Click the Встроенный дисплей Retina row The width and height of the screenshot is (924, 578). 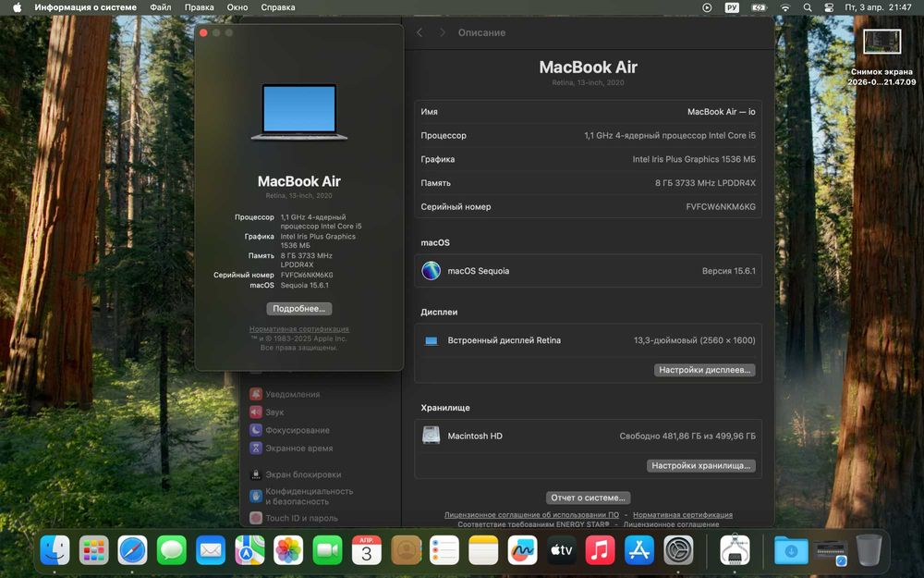coord(588,340)
